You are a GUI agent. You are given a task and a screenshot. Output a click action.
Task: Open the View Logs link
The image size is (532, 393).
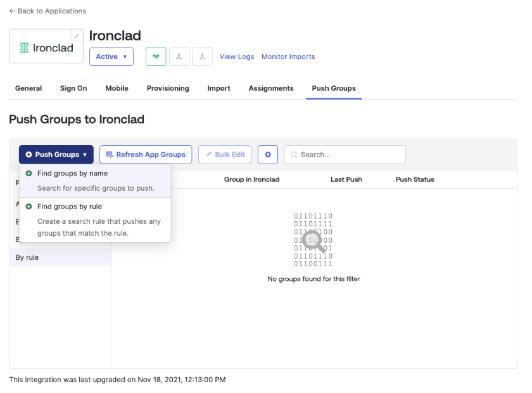click(237, 56)
